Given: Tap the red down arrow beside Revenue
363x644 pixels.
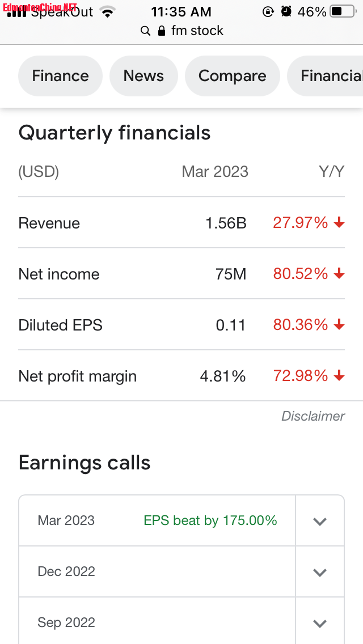Looking at the screenshot, I should click(339, 223).
